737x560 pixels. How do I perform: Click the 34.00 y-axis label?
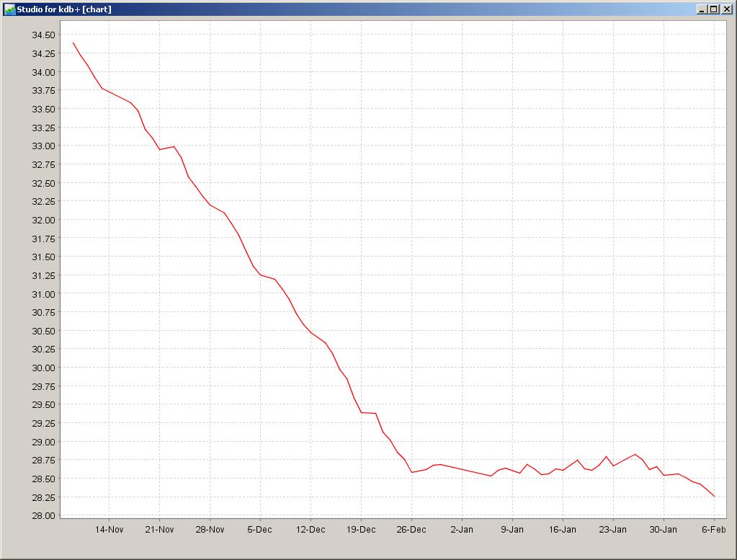[43, 72]
